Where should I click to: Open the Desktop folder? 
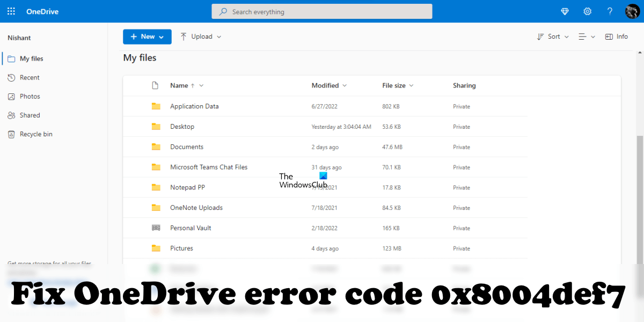pos(182,127)
